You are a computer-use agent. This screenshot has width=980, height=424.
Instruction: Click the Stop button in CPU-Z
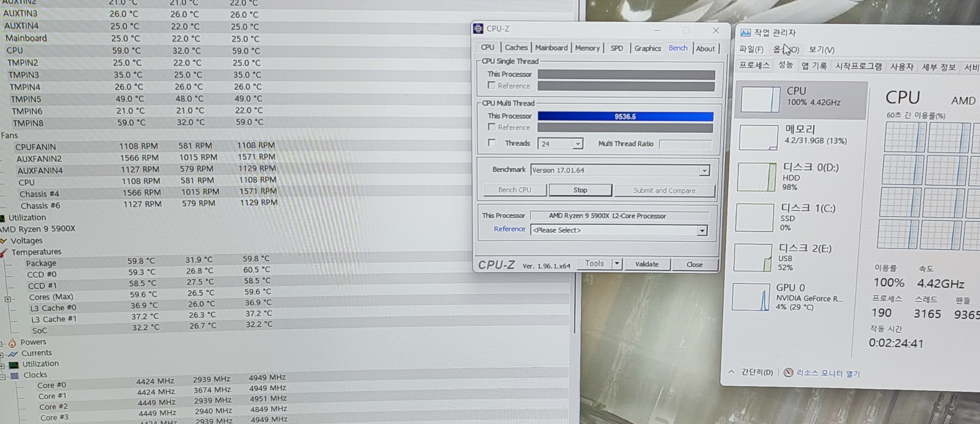click(x=580, y=190)
